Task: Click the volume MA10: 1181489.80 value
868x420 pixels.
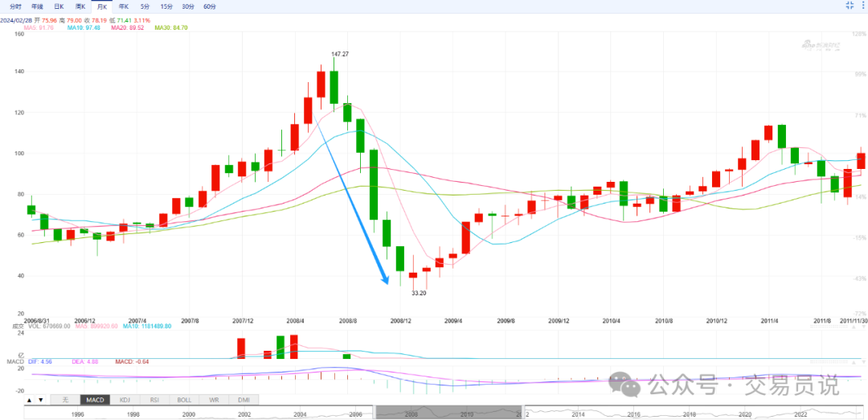Action: (148, 327)
